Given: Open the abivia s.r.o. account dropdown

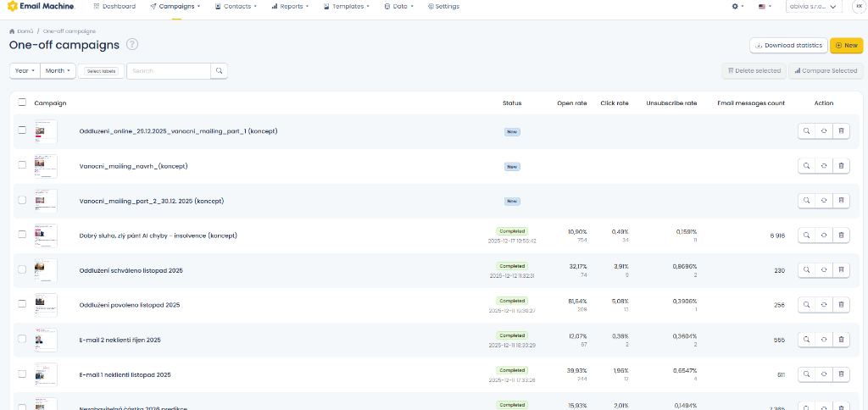Looking at the screenshot, I should [x=813, y=6].
